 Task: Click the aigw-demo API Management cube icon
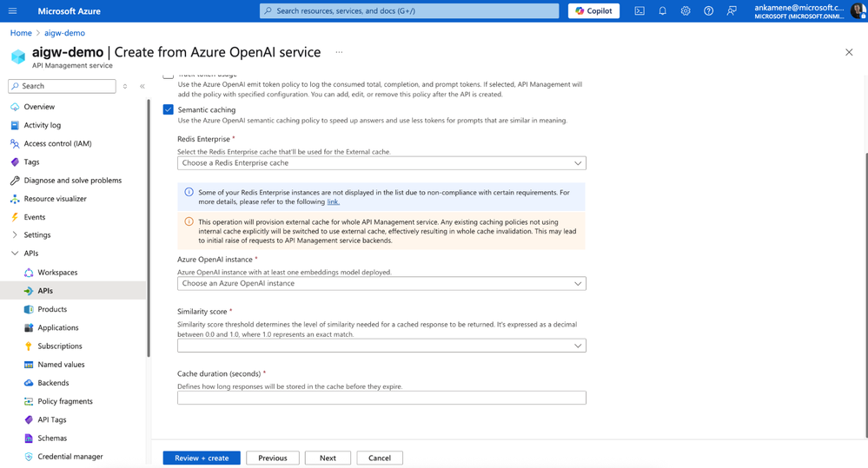pos(18,56)
